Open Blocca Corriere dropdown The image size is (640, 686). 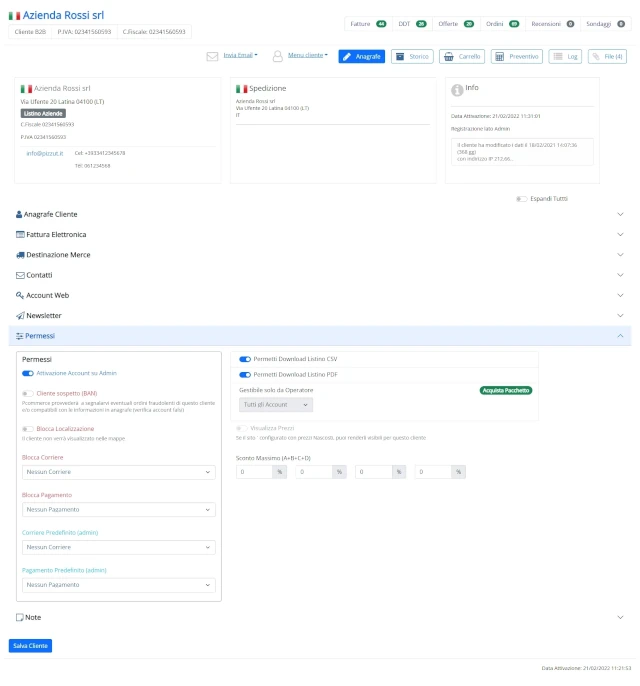click(x=119, y=472)
